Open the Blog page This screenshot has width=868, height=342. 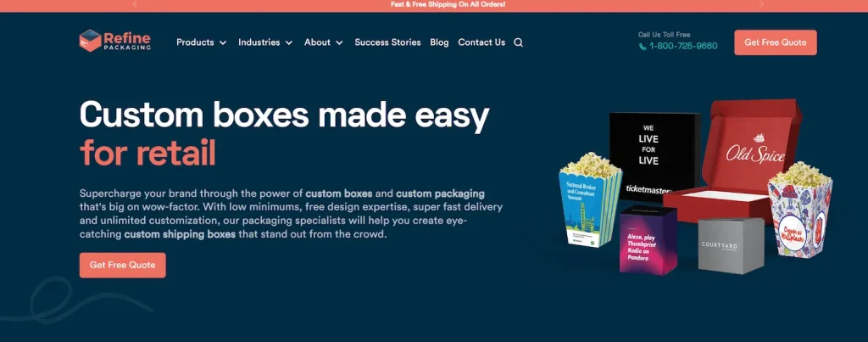click(x=440, y=42)
